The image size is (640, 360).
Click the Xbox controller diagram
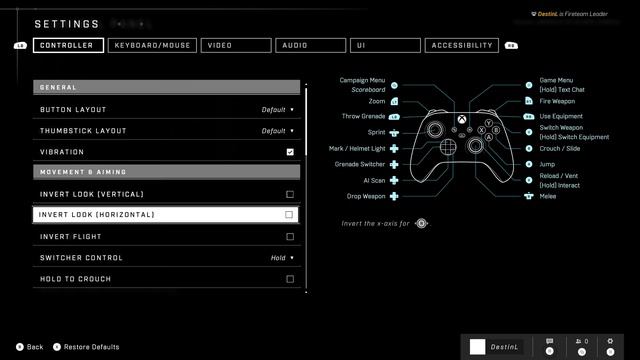coord(462,146)
